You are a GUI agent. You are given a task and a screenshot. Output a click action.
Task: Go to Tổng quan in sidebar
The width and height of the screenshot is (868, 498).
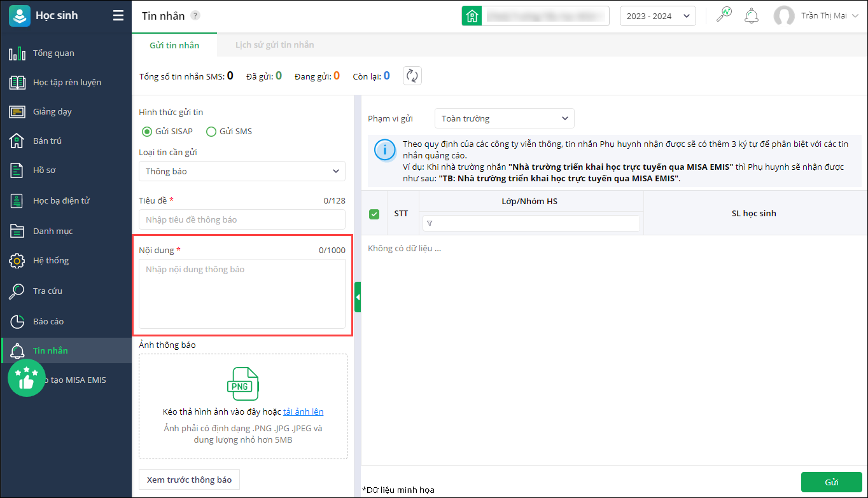point(53,53)
